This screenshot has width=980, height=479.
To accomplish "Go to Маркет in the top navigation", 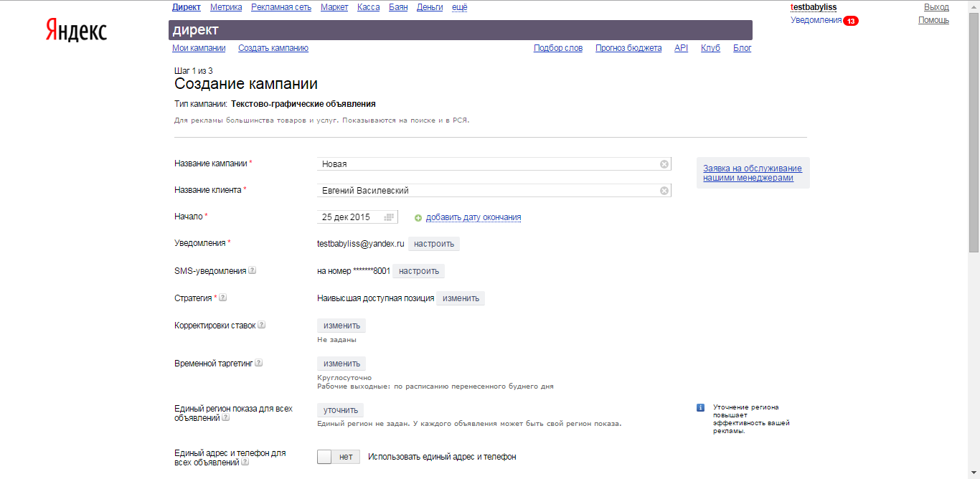I will 334,7.
